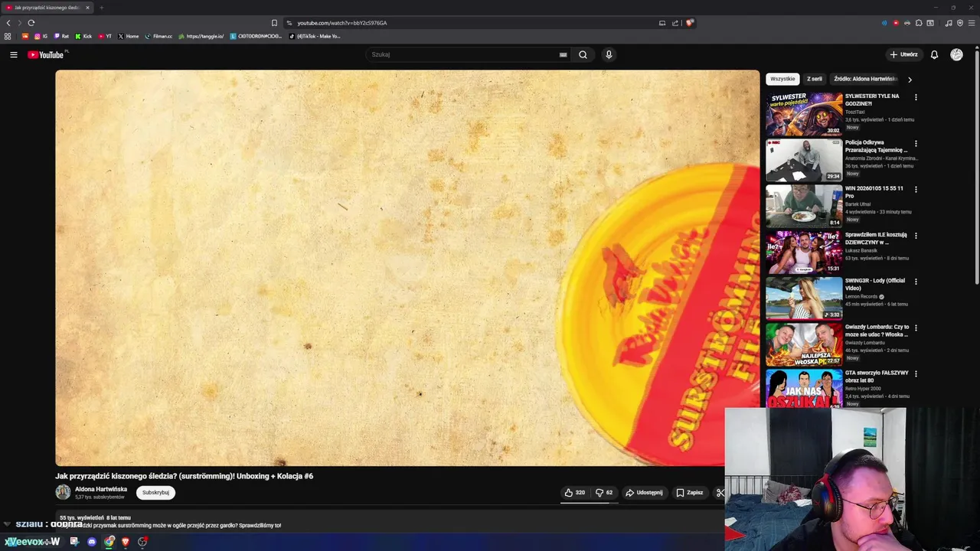Open options menu for SYLWESTER video
This screenshot has width=980, height=551.
[916, 97]
